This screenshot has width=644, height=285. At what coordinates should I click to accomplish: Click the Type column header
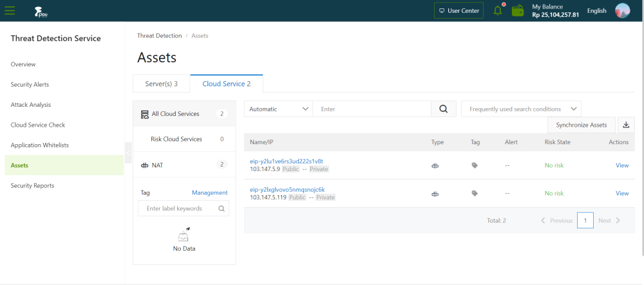coord(437,142)
